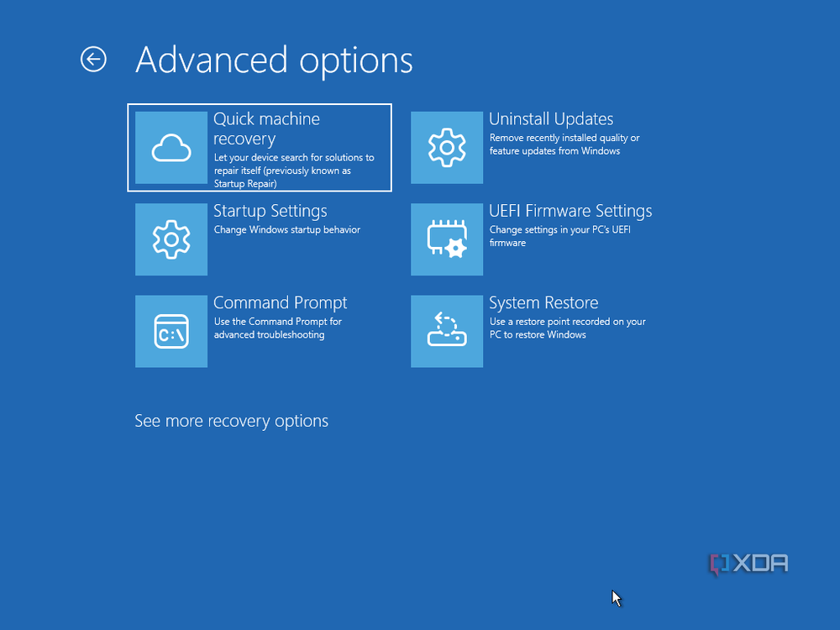The width and height of the screenshot is (840, 630).
Task: Click the back arrow icon
Action: tap(93, 59)
